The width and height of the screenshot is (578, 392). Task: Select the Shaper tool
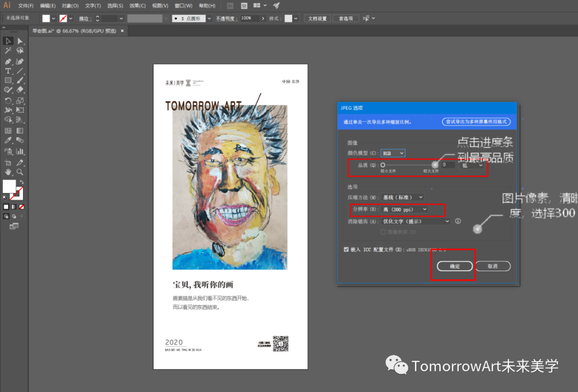point(8,89)
